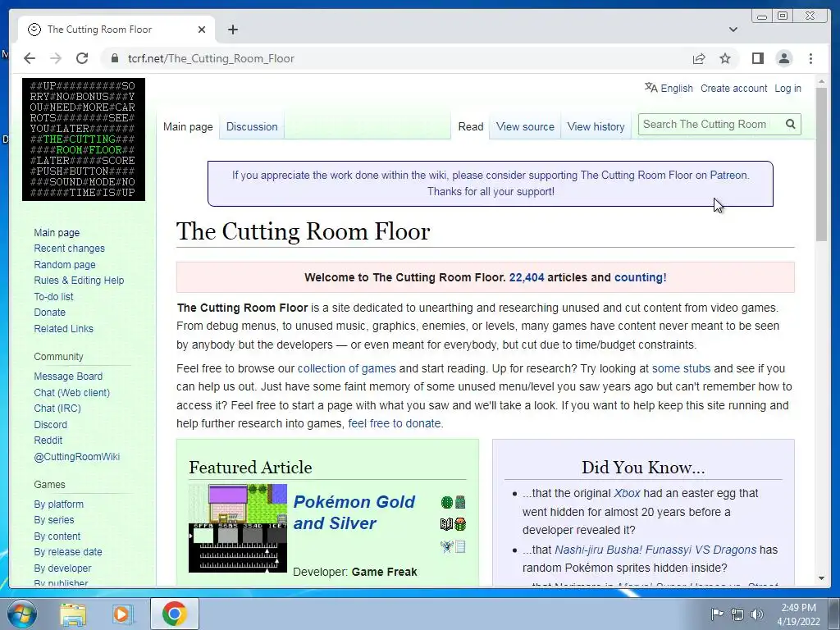Image resolution: width=840 pixels, height=630 pixels.
Task: Click The Cutting Room Floor browser tab
Action: 116,30
